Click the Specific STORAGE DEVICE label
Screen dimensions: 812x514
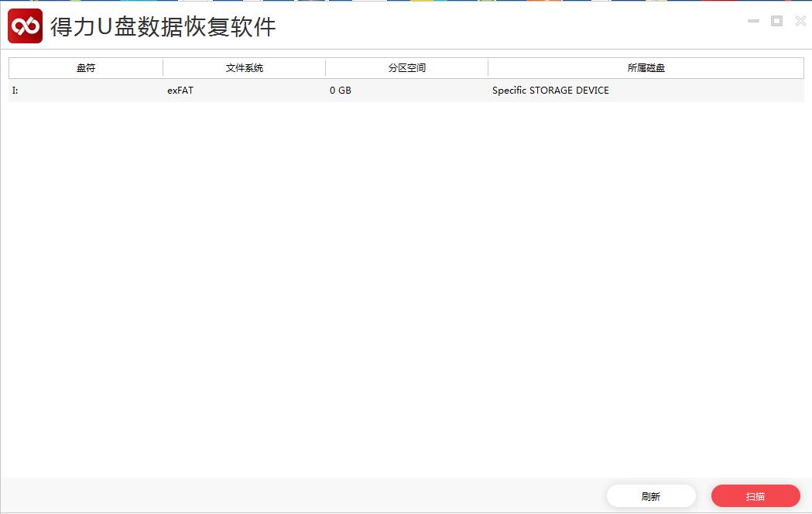point(550,90)
